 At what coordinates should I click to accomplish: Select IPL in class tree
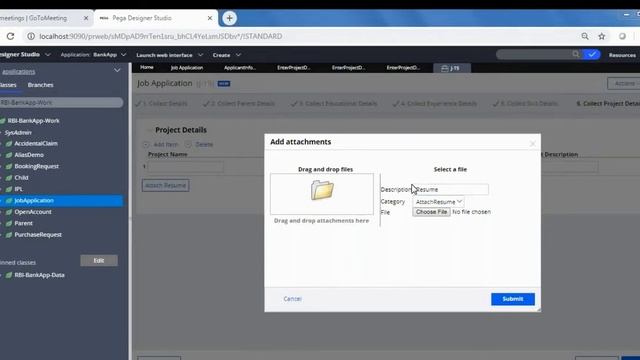[18, 189]
